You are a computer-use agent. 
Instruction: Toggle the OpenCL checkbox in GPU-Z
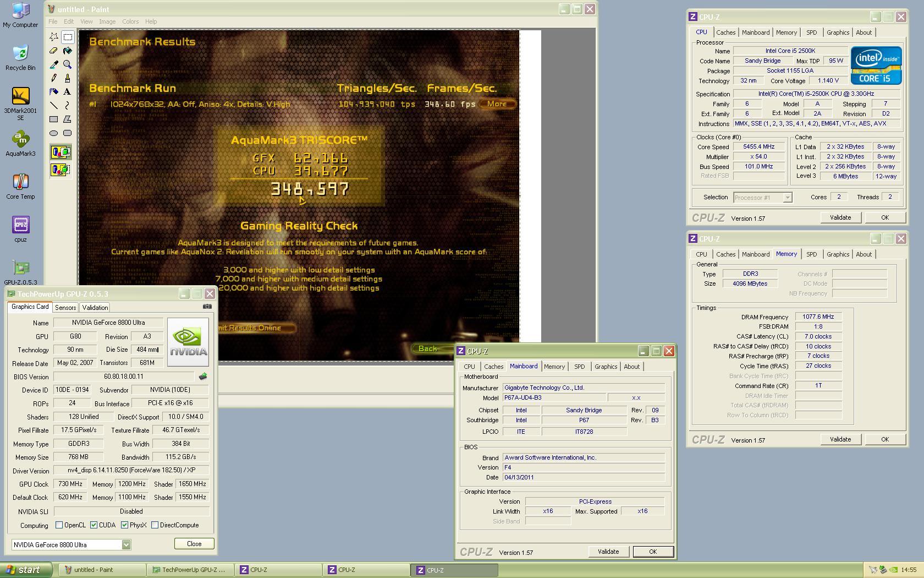point(59,525)
